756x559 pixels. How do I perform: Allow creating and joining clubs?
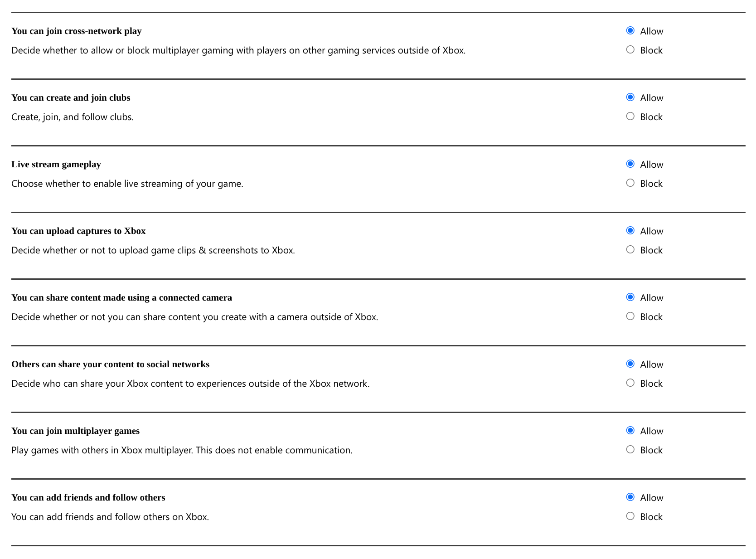(630, 97)
